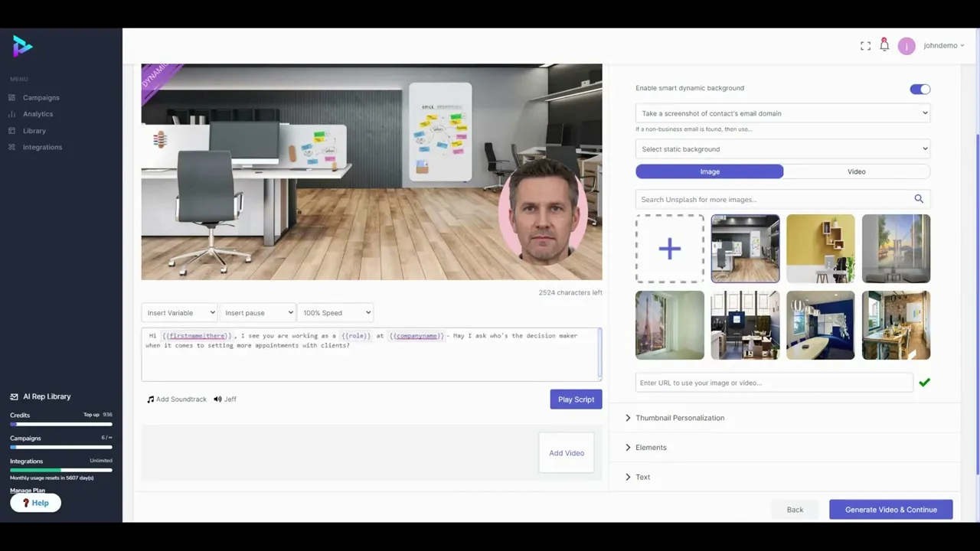980x551 pixels.
Task: Click the Integrations sidebar icon
Action: coord(12,147)
